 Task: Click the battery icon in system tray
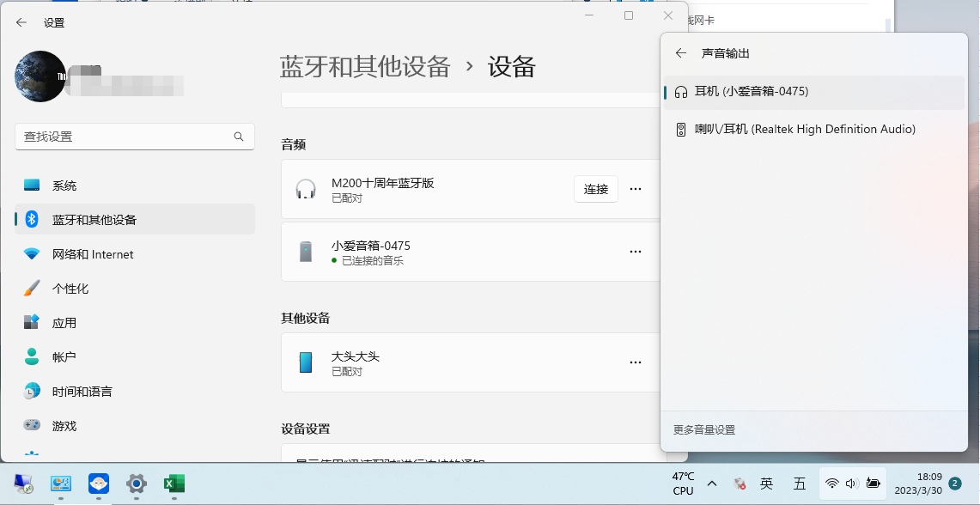(x=873, y=484)
